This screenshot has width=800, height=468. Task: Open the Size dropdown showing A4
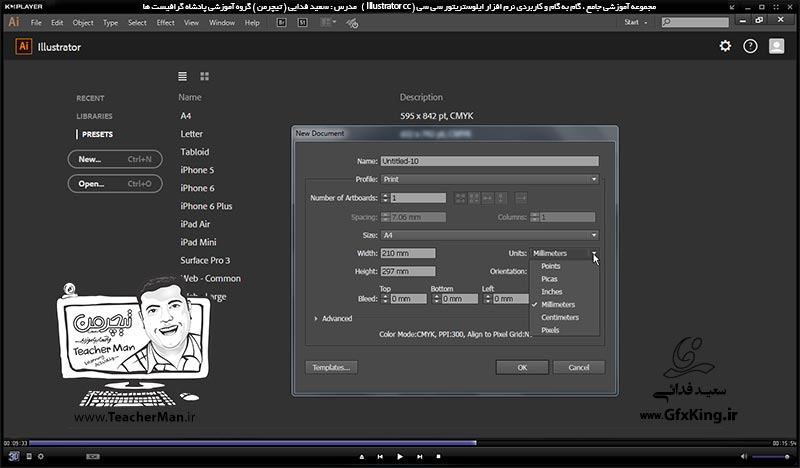(490, 235)
